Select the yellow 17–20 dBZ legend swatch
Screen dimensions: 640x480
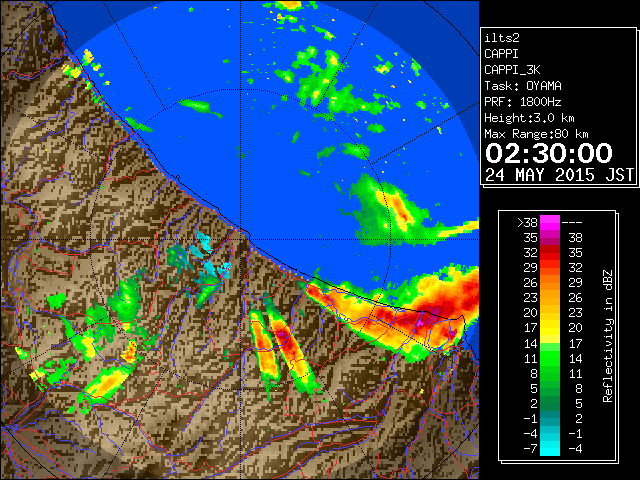pos(550,328)
